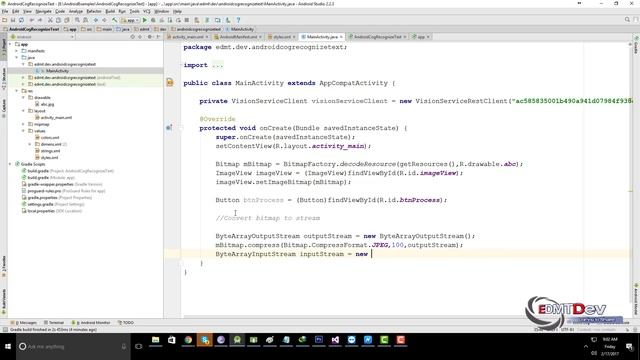
Task: Open the Messages tool window
Action: 25,322
